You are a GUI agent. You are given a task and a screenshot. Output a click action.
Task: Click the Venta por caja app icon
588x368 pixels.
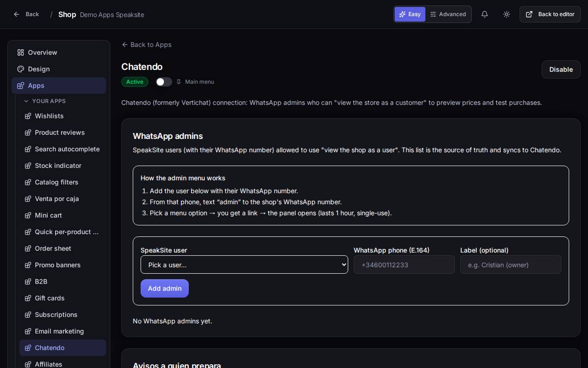(x=28, y=199)
